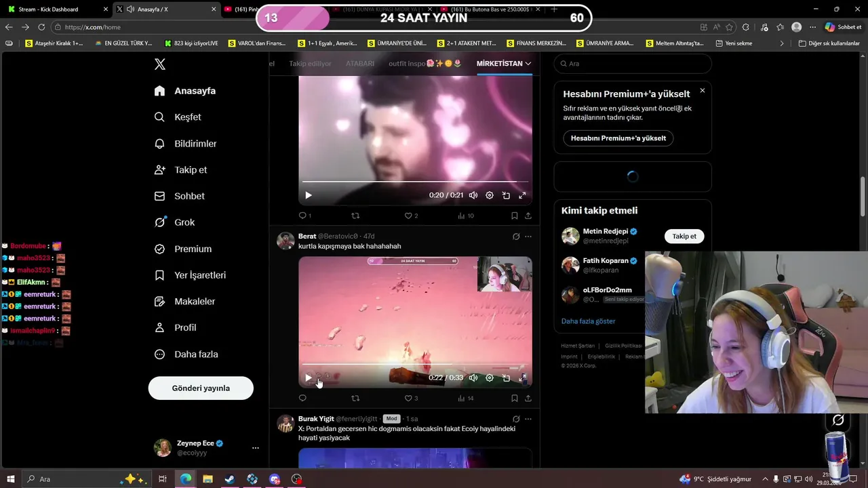Open Fatih Koparan's profile

(606, 261)
